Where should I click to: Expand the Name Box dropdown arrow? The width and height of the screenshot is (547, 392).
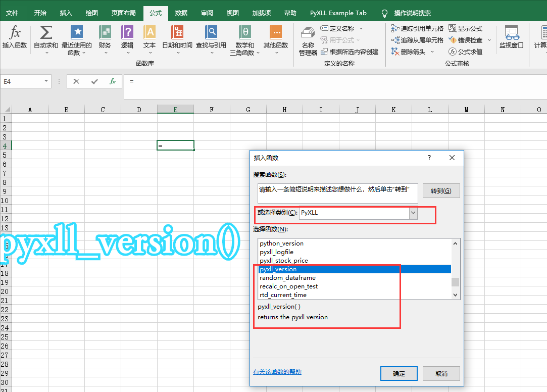coord(46,81)
